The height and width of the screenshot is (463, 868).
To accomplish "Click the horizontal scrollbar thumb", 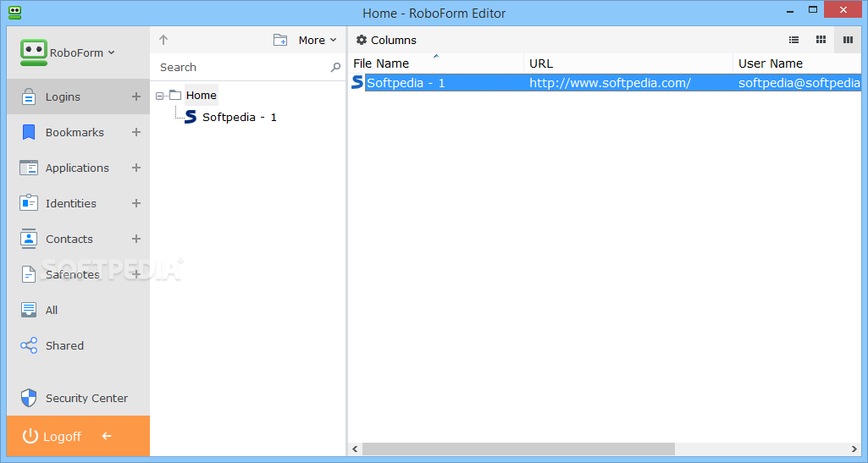I will point(518,449).
